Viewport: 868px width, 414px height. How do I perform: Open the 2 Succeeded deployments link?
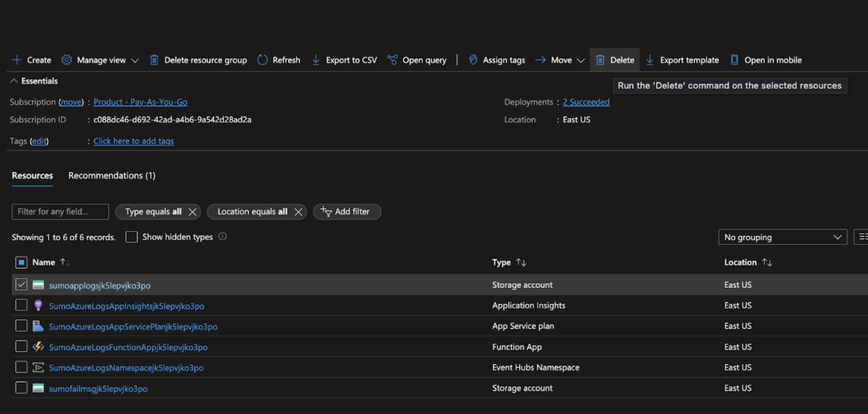586,102
